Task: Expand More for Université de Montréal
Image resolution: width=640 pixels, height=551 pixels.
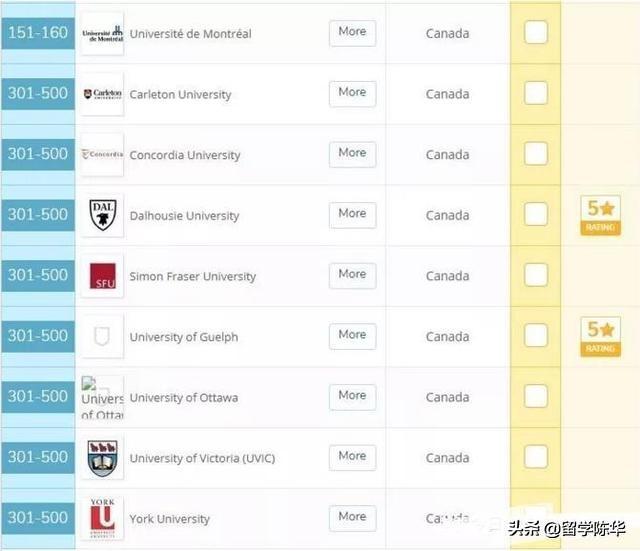Action: [x=352, y=33]
